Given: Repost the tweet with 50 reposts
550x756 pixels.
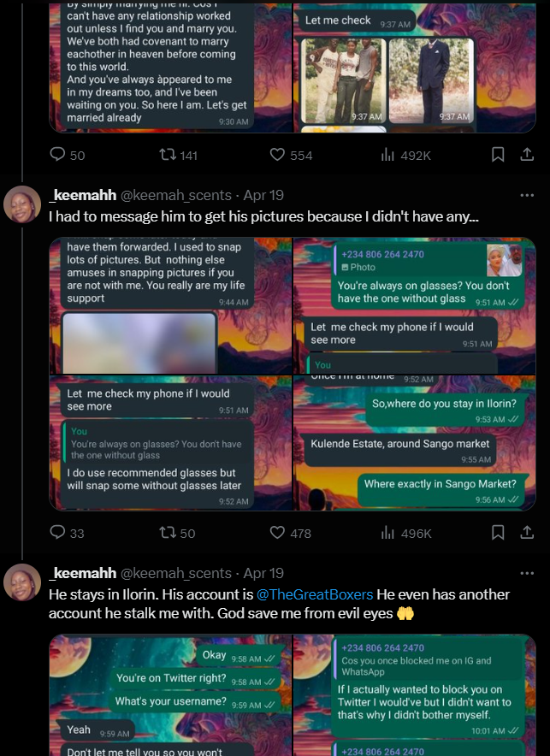Looking at the screenshot, I should coord(177,533).
